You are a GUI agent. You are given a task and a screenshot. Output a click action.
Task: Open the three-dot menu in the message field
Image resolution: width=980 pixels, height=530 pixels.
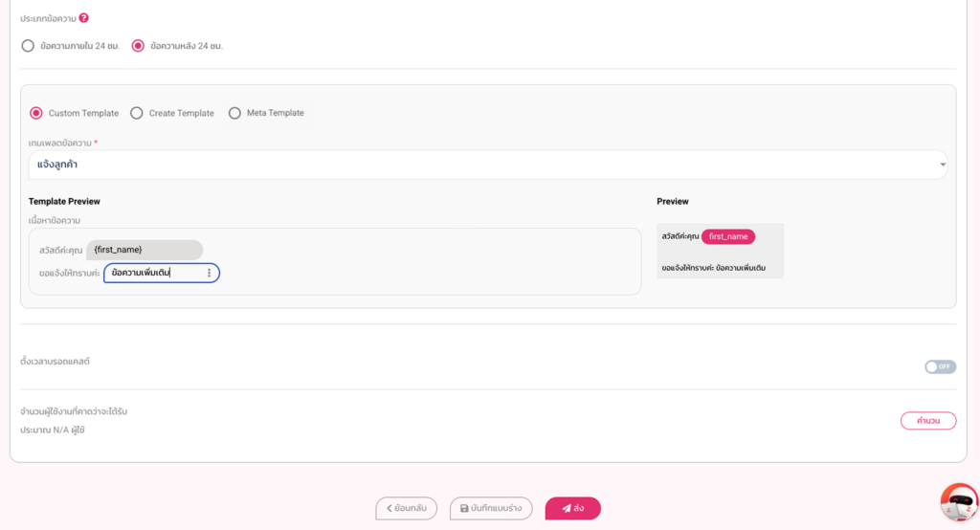point(210,273)
